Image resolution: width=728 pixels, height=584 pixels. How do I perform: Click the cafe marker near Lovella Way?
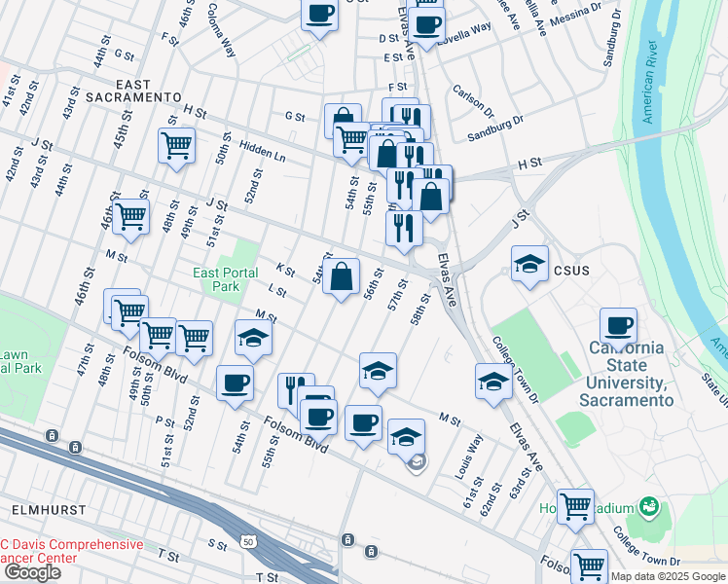[x=426, y=25]
